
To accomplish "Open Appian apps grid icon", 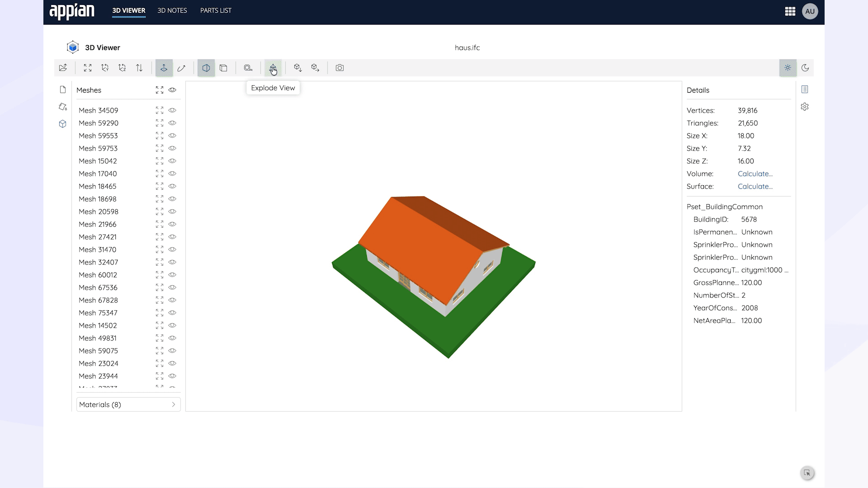I will pos(790,11).
